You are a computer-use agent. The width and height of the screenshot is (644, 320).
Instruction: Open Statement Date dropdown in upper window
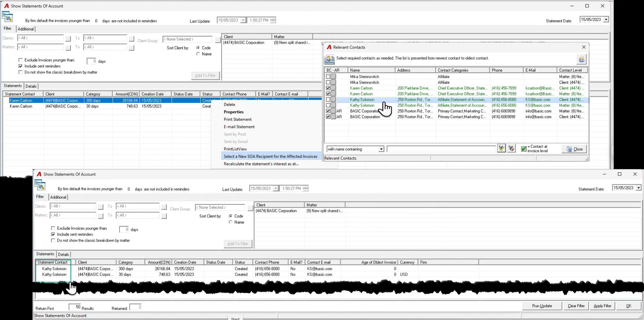(606, 20)
